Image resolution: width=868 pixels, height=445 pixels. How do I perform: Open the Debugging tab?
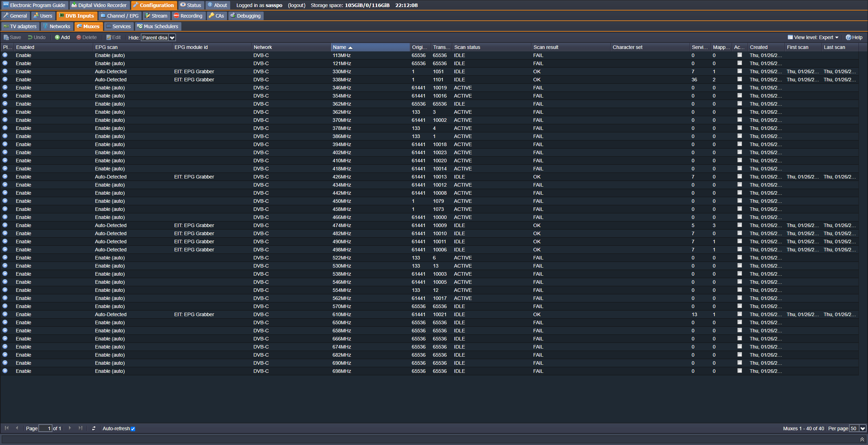[x=246, y=16]
